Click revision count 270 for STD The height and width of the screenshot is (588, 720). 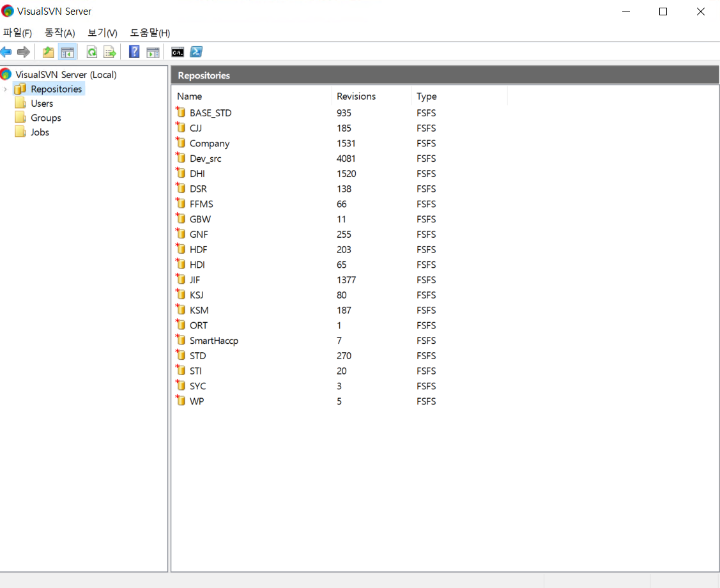(344, 355)
